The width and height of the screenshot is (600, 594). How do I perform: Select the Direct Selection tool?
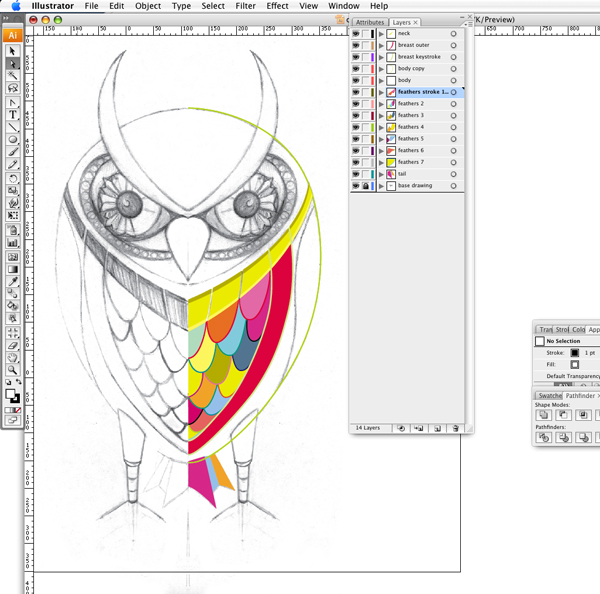pyautogui.click(x=13, y=64)
